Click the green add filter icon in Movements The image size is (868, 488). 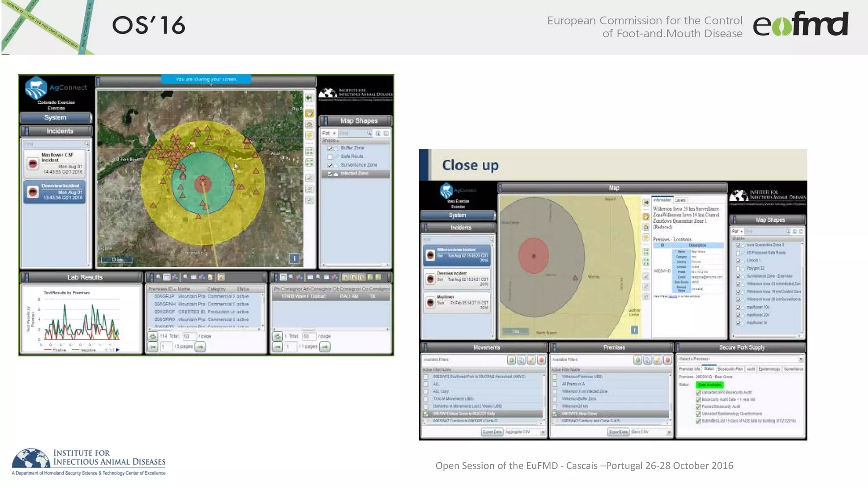[x=512, y=360]
